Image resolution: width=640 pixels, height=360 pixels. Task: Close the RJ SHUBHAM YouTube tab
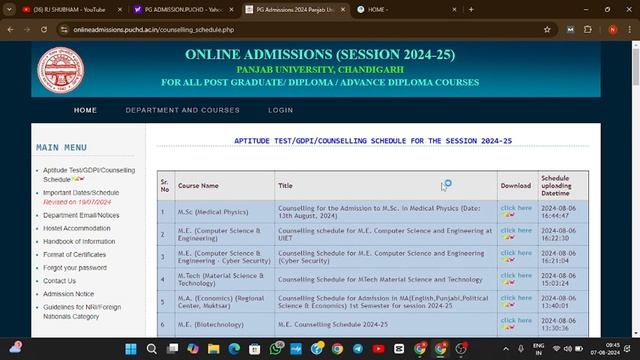pyautogui.click(x=120, y=9)
